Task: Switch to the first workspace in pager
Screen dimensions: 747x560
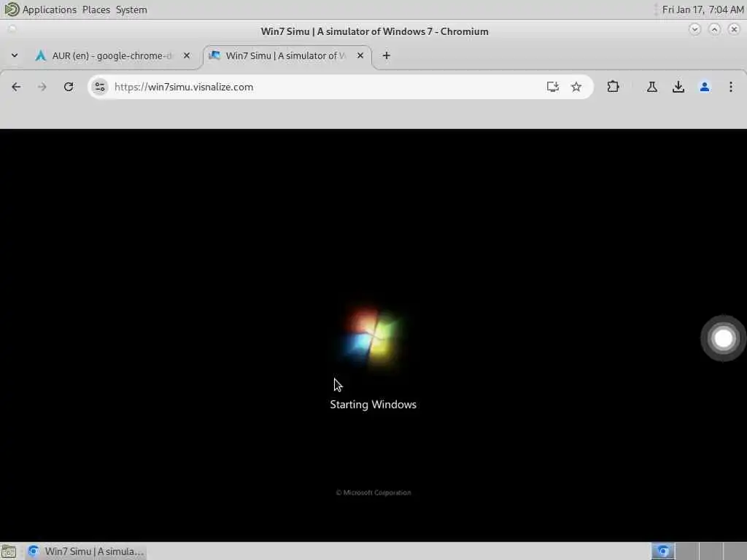Action: 662,551
